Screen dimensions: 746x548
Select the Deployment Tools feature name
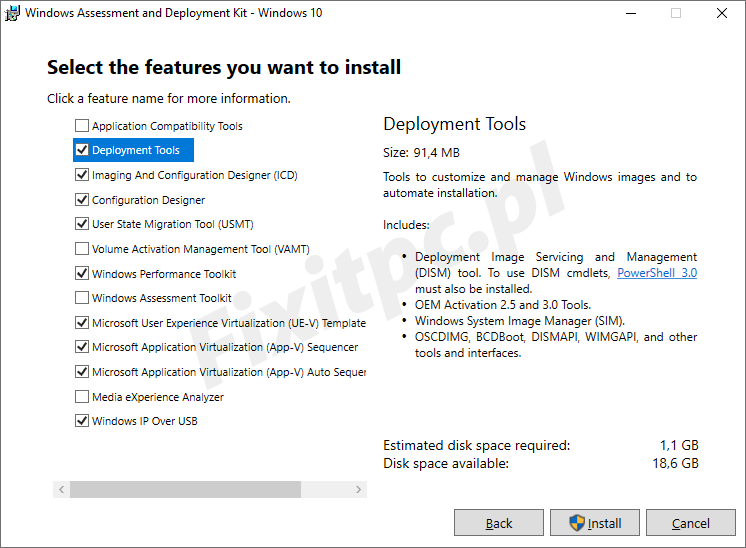136,150
